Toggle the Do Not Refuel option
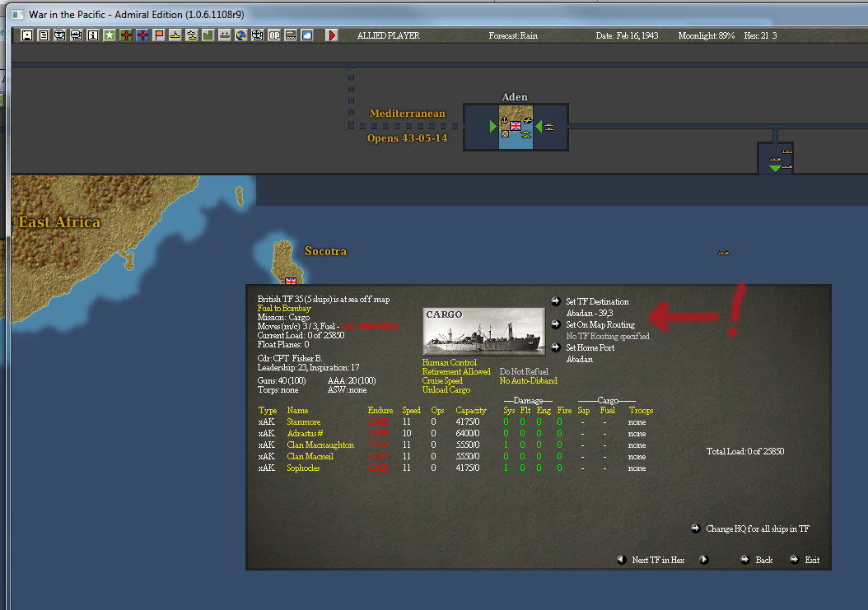 pyautogui.click(x=524, y=371)
